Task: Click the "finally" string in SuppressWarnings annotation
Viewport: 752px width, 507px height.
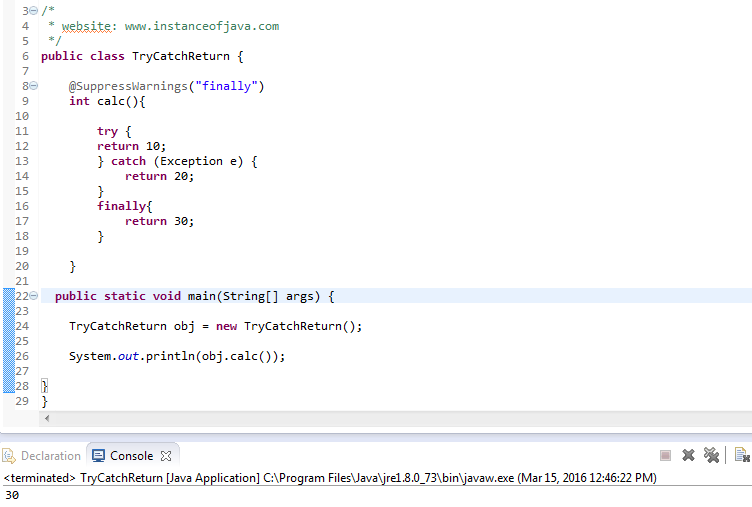Action: pyautogui.click(x=227, y=86)
